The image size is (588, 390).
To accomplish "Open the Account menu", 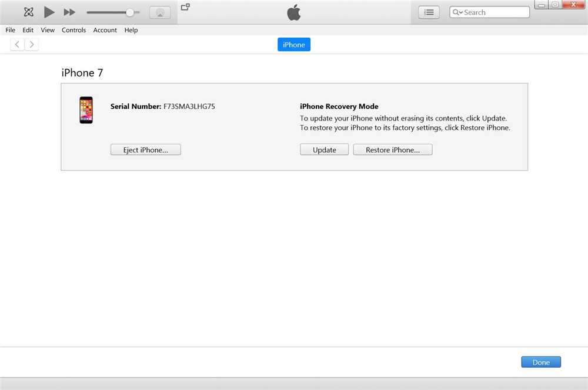I will (x=105, y=30).
